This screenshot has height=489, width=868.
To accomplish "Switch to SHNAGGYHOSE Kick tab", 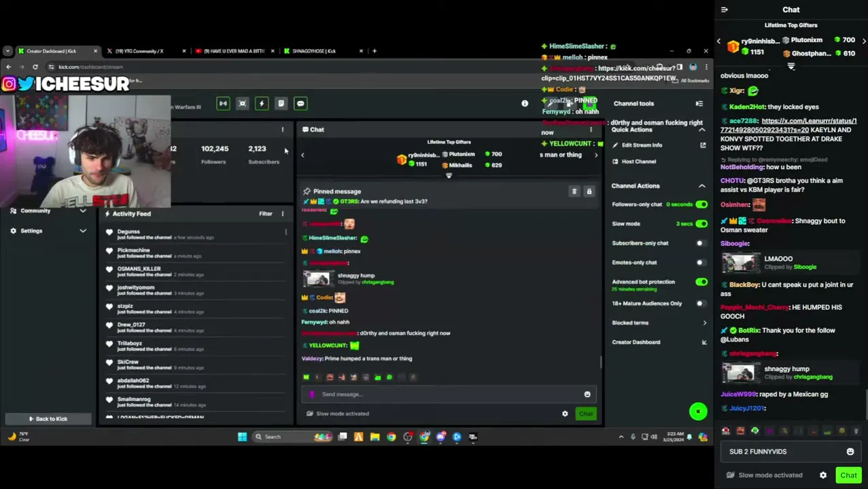I will tap(324, 51).
